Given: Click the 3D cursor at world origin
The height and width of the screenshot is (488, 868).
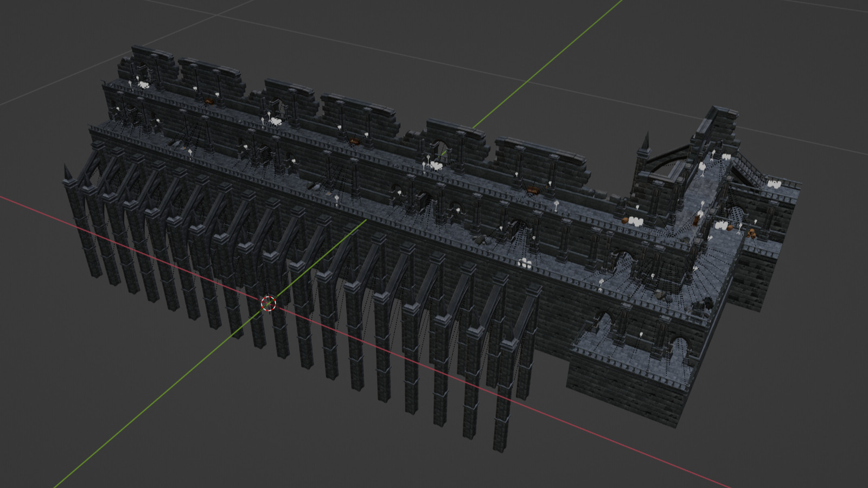Looking at the screenshot, I should (x=268, y=304).
